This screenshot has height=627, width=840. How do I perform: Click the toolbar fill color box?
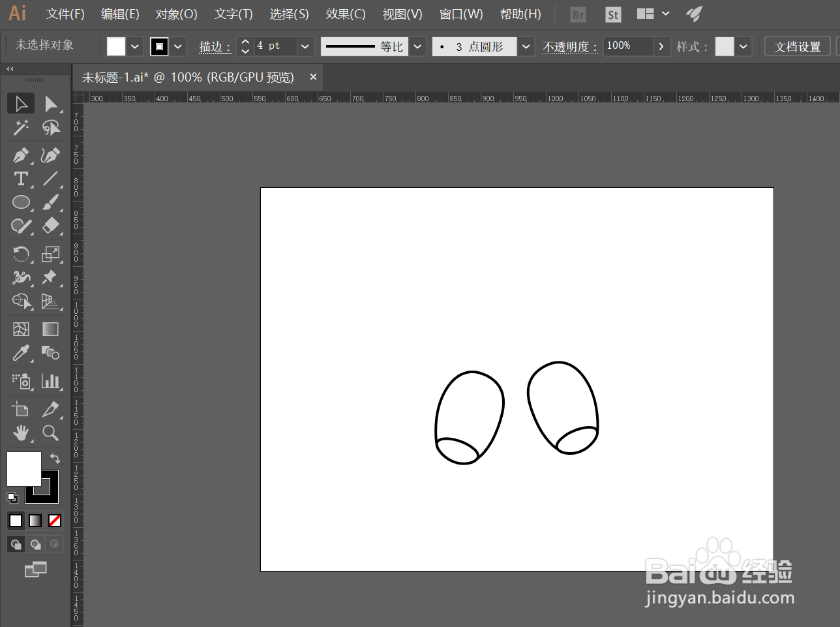(x=24, y=469)
